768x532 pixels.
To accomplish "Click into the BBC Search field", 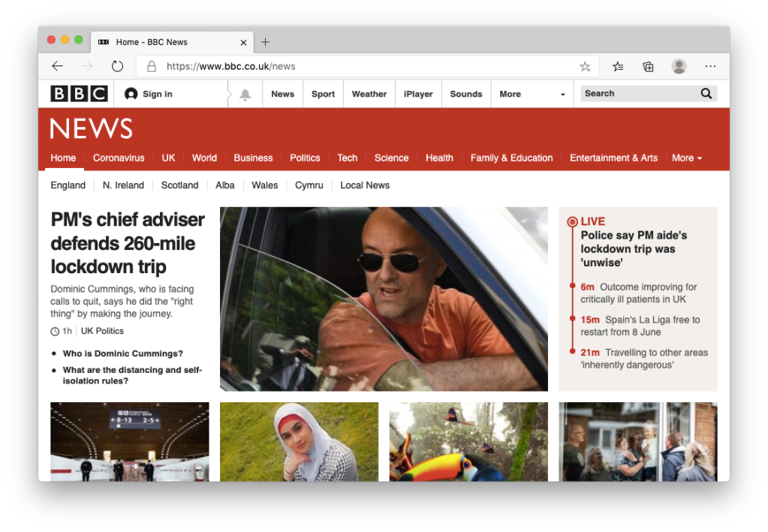I will (638, 94).
